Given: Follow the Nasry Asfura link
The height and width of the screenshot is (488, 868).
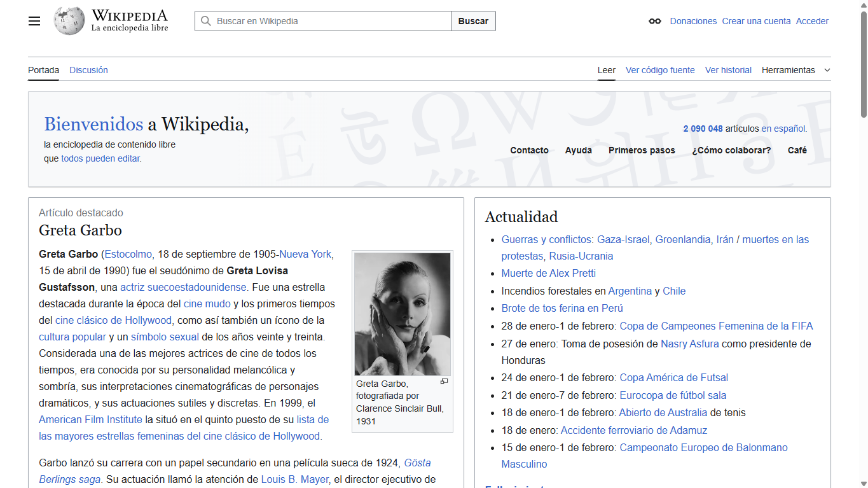Looking at the screenshot, I should pos(690,344).
